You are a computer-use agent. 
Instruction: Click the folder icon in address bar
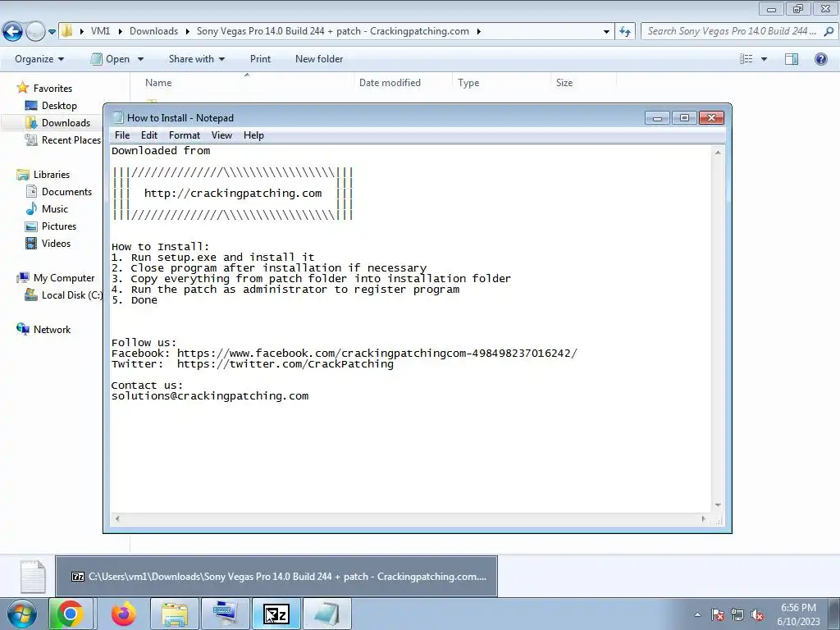point(67,31)
